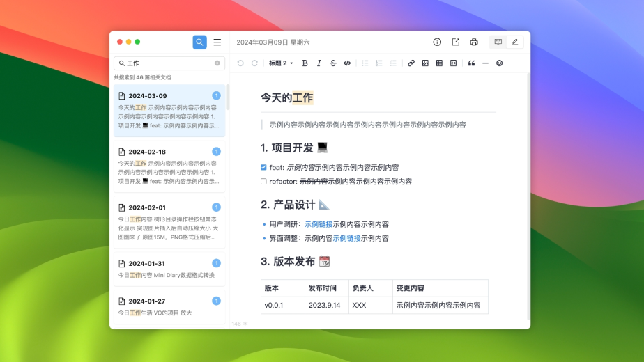644x362 pixels.
Task: Click the 负责人 table header
Action: click(x=371, y=288)
